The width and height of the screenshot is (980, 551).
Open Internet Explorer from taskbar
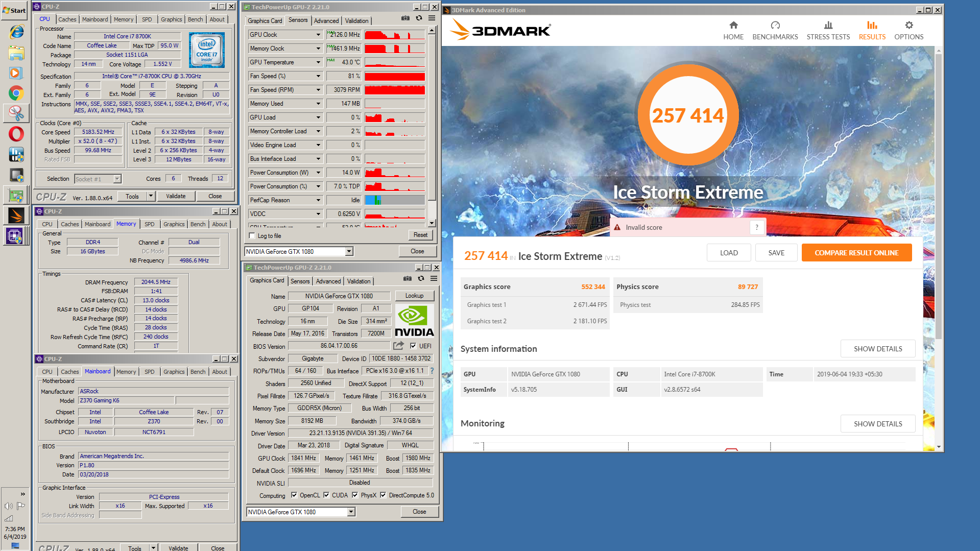tap(16, 32)
